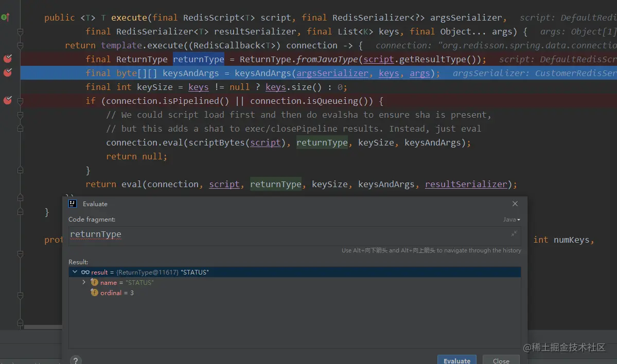Toggle breakpoint on the ReturnType returnType line
Screen dimensions: 617x364
(x=8, y=59)
